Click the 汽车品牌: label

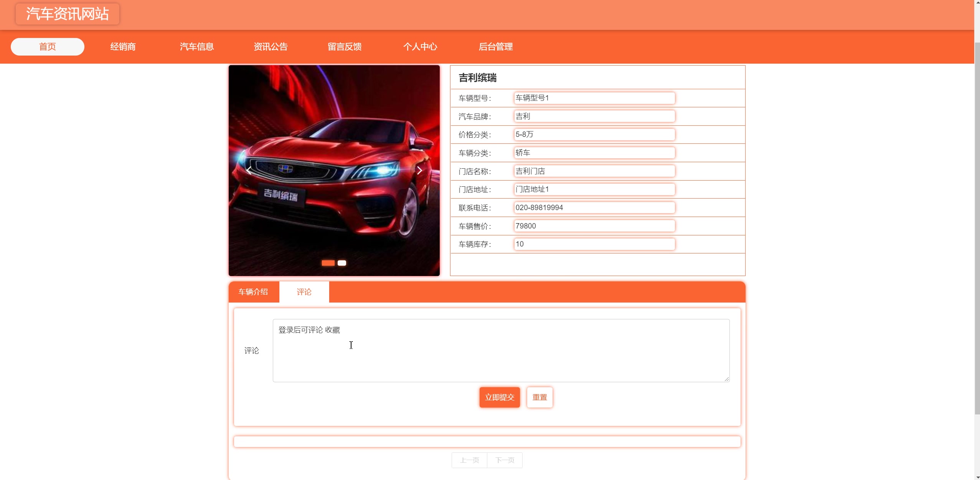coord(475,117)
